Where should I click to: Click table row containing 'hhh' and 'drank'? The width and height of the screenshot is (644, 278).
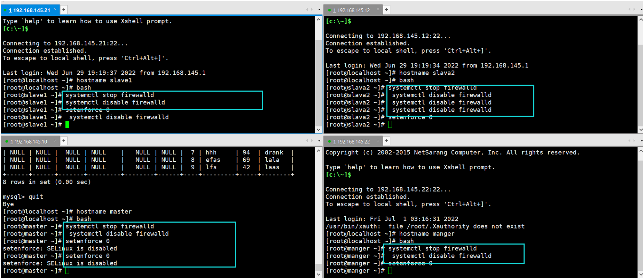point(149,153)
